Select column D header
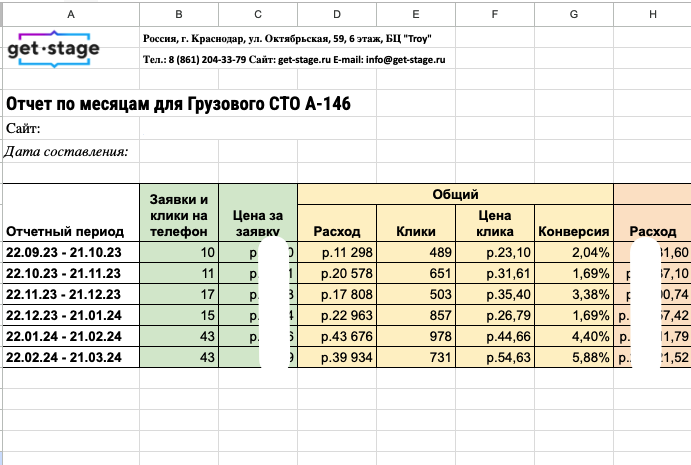Screen dimensions: 691x465 point(337,14)
